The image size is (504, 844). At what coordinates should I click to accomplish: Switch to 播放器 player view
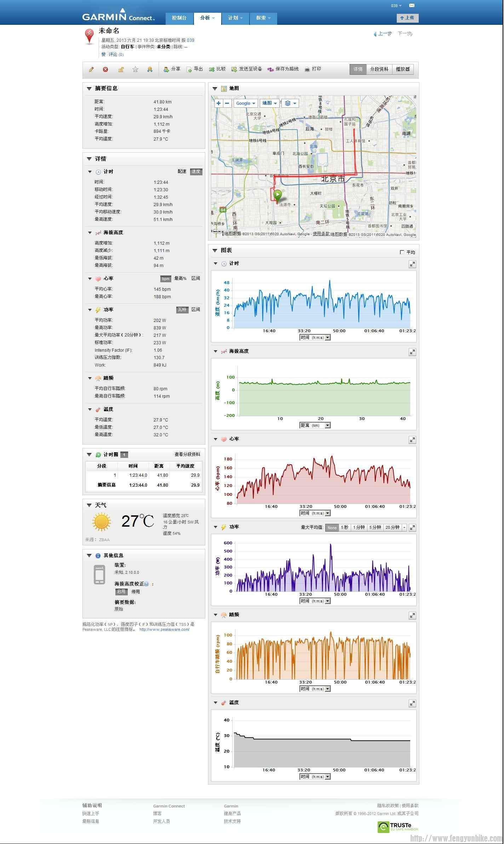[403, 69]
